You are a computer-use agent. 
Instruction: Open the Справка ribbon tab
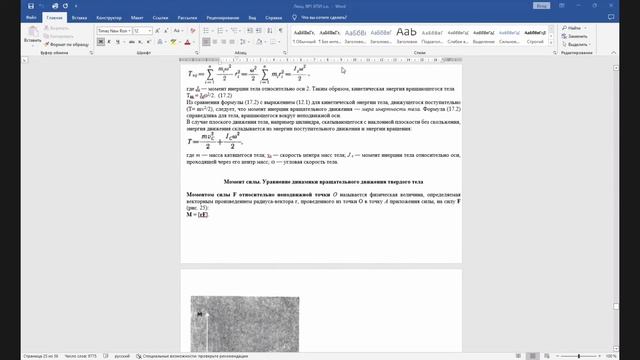(x=273, y=18)
